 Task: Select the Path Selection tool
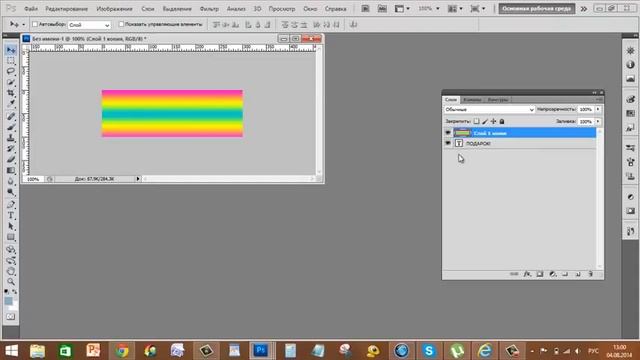pyautogui.click(x=11, y=226)
